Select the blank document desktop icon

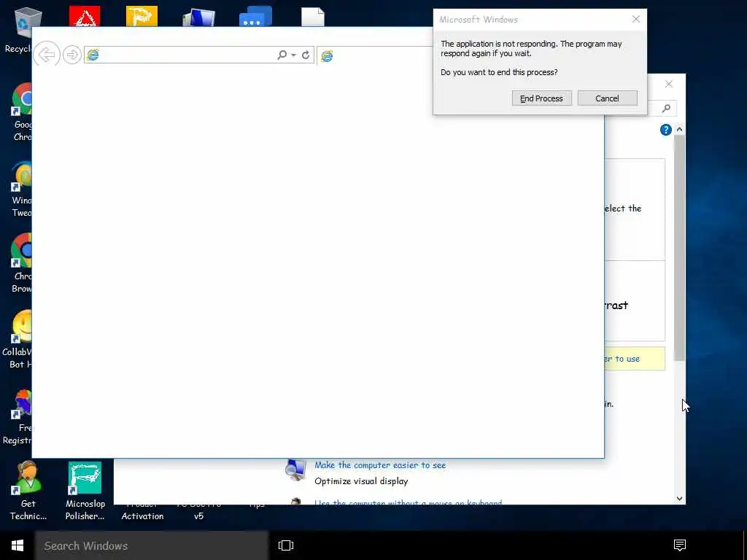(312, 17)
